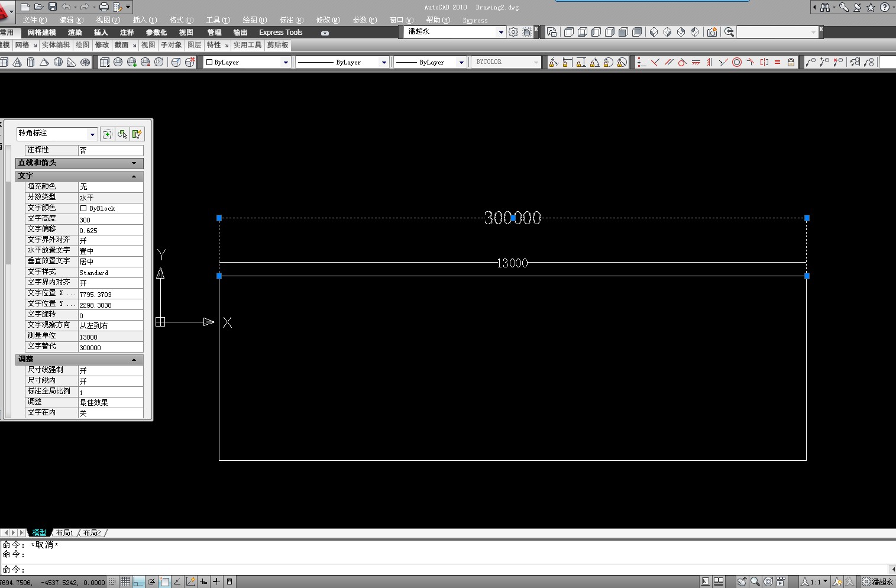Open the 标注(N) menu
The image size is (896, 588).
click(x=291, y=20)
